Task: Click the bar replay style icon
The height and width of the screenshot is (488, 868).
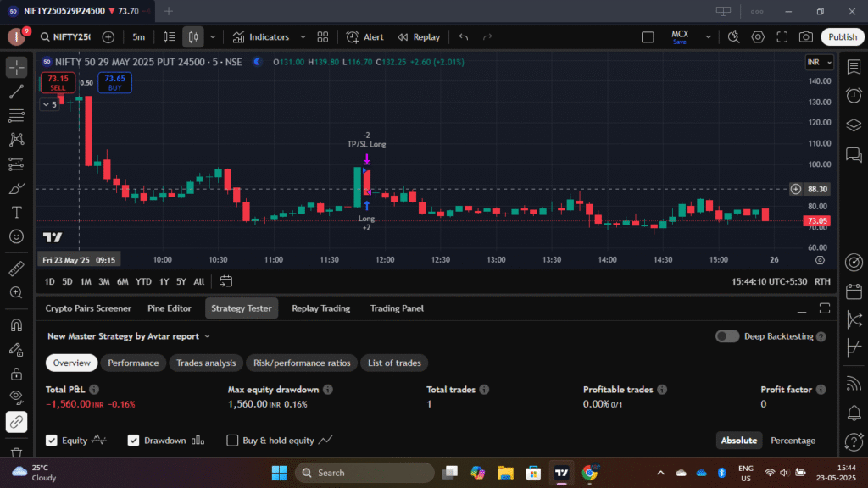Action: click(170, 37)
